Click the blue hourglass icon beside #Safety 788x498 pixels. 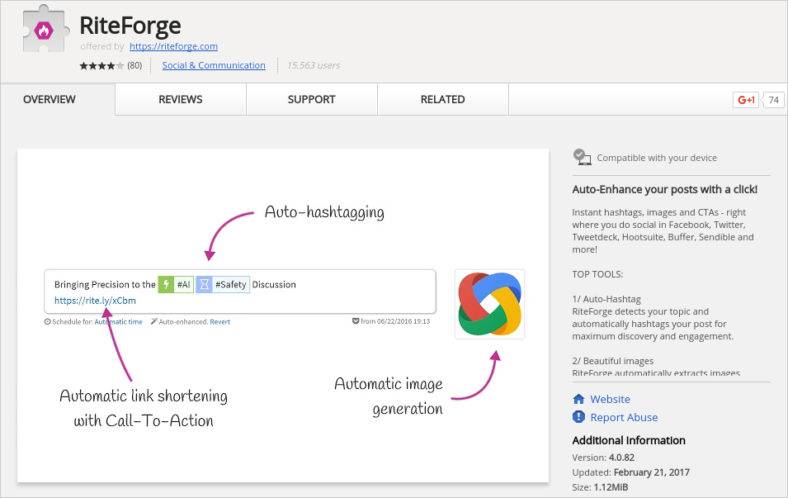(204, 284)
